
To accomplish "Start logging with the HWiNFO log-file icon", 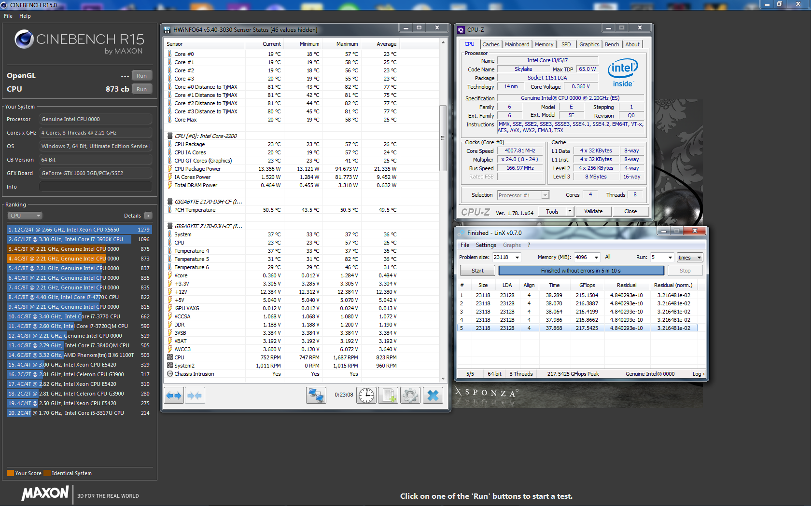I will point(388,396).
